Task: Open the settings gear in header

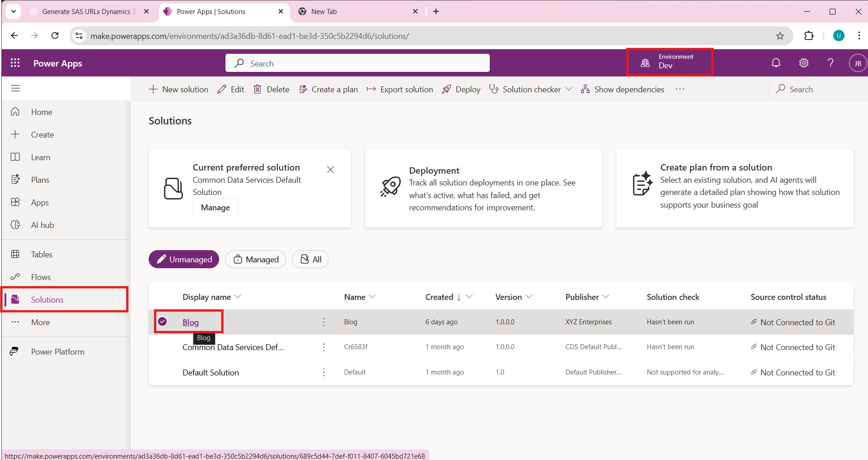Action: pos(803,63)
